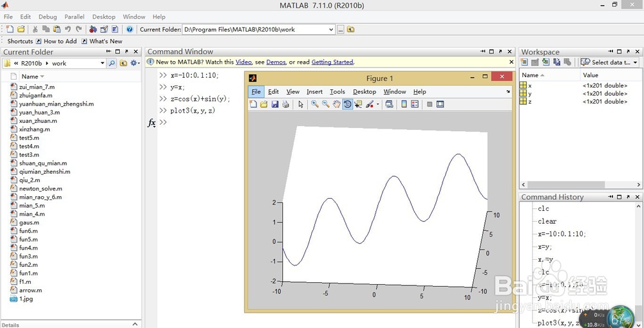Click the Paste icon in MATLAB toolbar
This screenshot has height=328, width=644.
(57, 29)
